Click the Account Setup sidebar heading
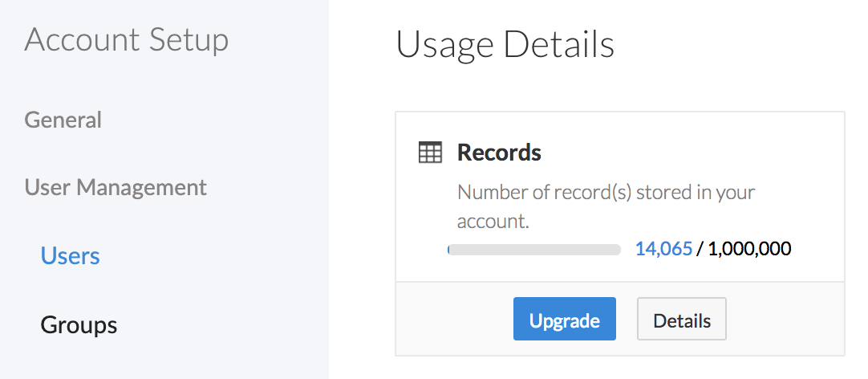The width and height of the screenshot is (868, 379). (x=127, y=40)
